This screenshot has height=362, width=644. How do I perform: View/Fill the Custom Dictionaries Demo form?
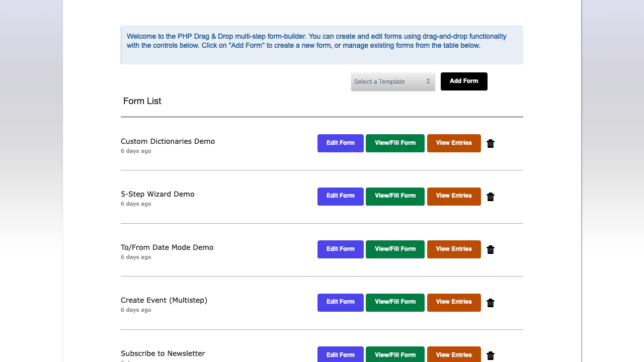click(395, 143)
